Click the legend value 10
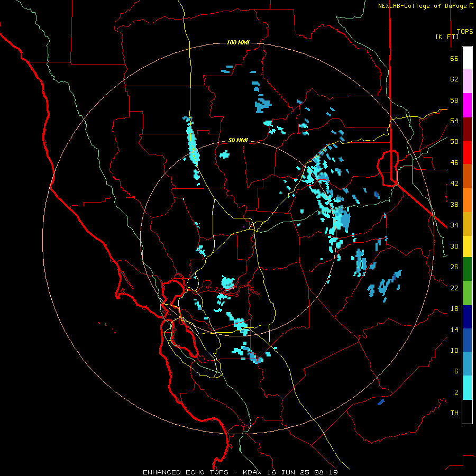 (454, 350)
